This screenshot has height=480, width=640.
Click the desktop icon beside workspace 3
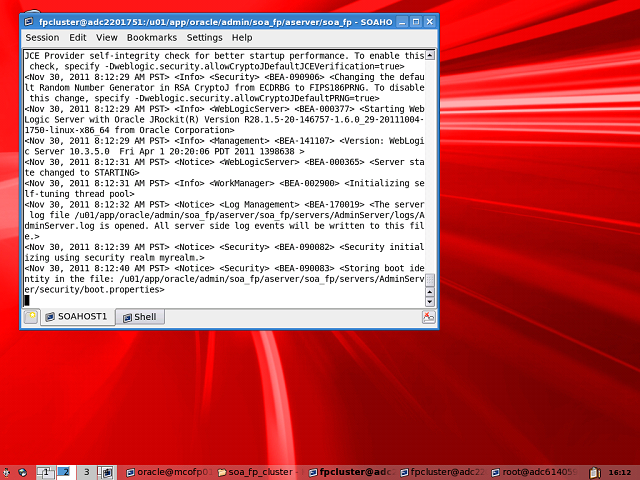(108, 471)
